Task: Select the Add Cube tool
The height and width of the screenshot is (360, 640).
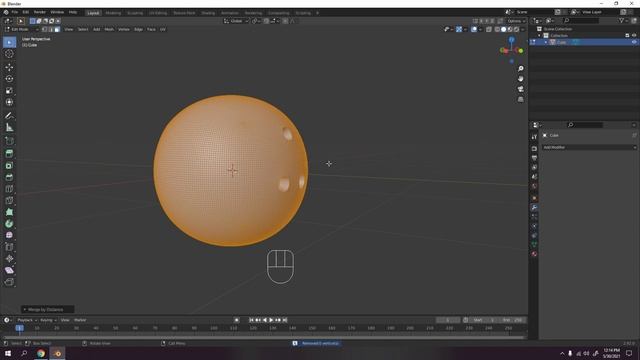Action: 9,141
